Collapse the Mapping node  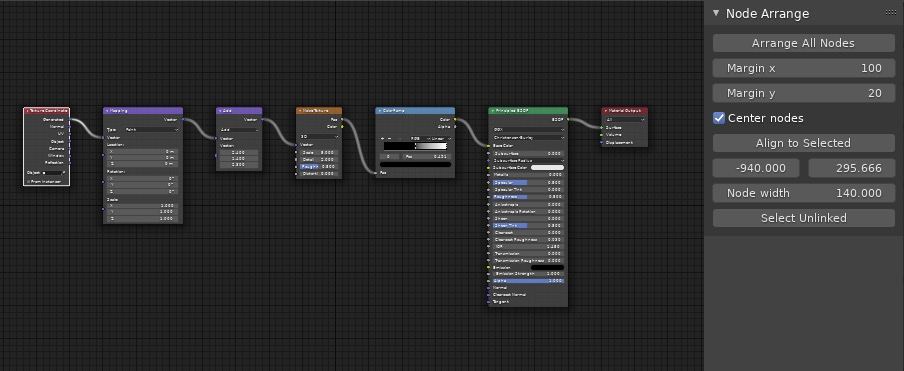[107, 111]
